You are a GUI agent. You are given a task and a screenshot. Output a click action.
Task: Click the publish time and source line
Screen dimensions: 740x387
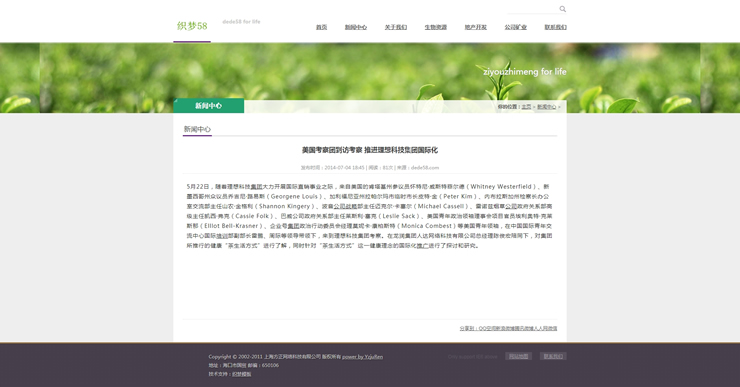pos(370,168)
